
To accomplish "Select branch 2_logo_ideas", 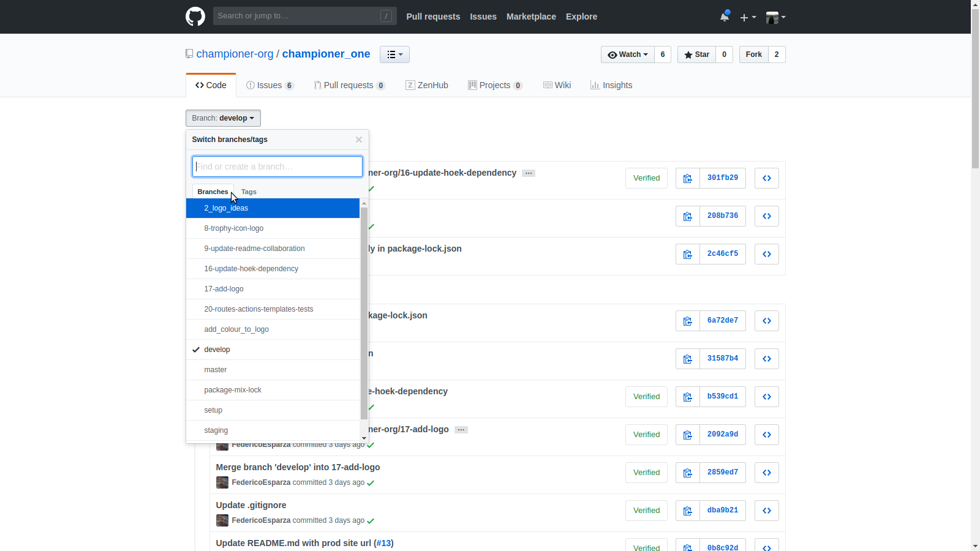I will [273, 208].
